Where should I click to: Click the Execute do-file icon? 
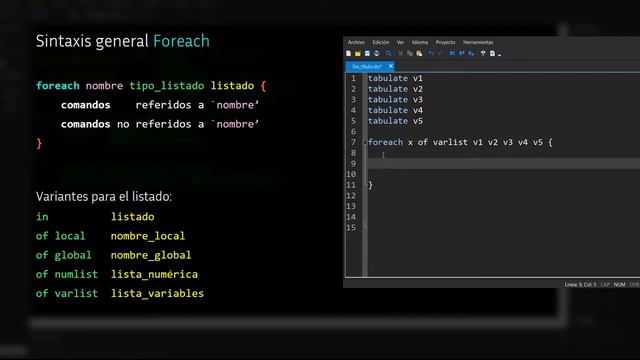[x=492, y=53]
